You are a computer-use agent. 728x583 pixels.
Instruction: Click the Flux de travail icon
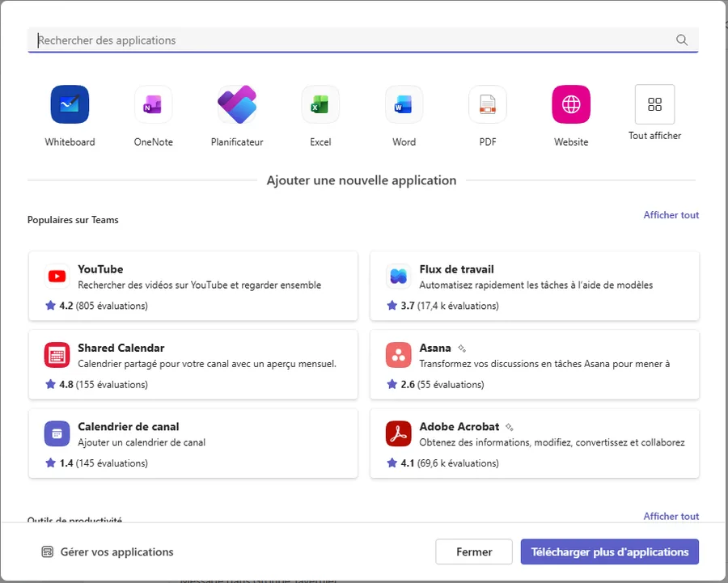398,277
